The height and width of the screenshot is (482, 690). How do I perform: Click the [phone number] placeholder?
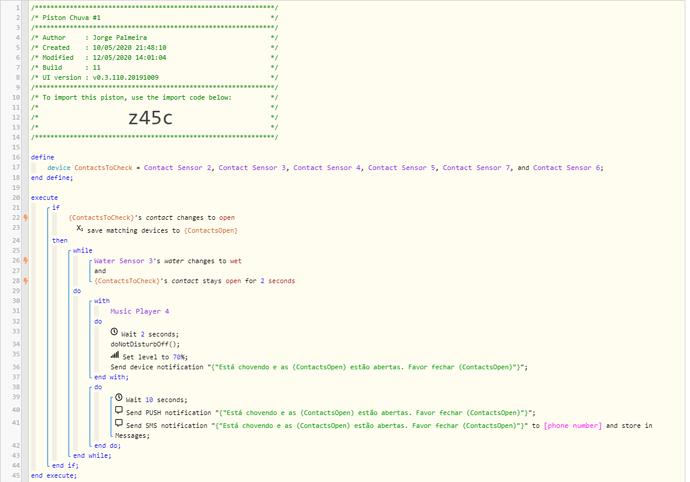pos(573,426)
